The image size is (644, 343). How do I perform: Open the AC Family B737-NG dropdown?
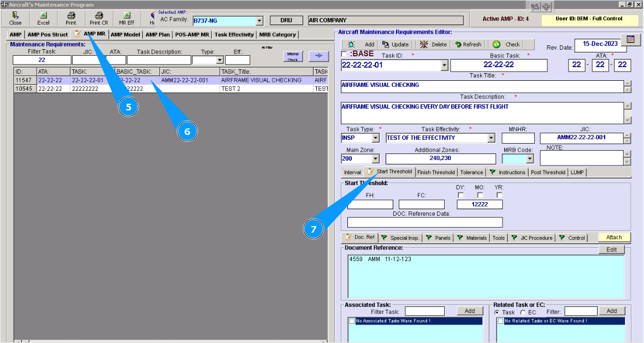[259, 21]
